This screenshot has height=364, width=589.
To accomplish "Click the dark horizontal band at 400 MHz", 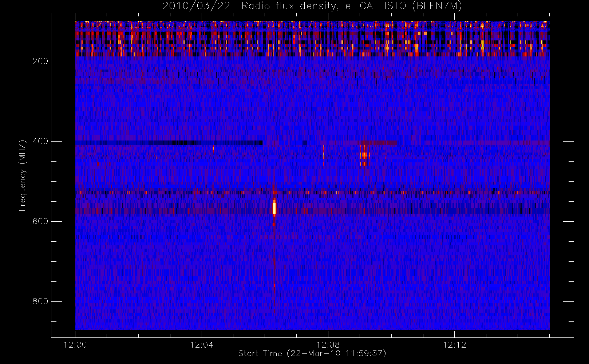I will coord(169,143).
